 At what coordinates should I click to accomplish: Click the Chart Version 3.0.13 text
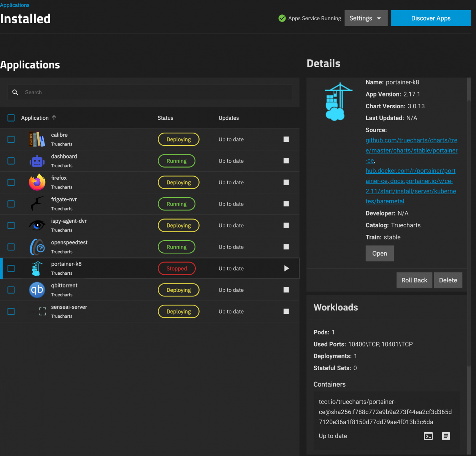point(416,106)
